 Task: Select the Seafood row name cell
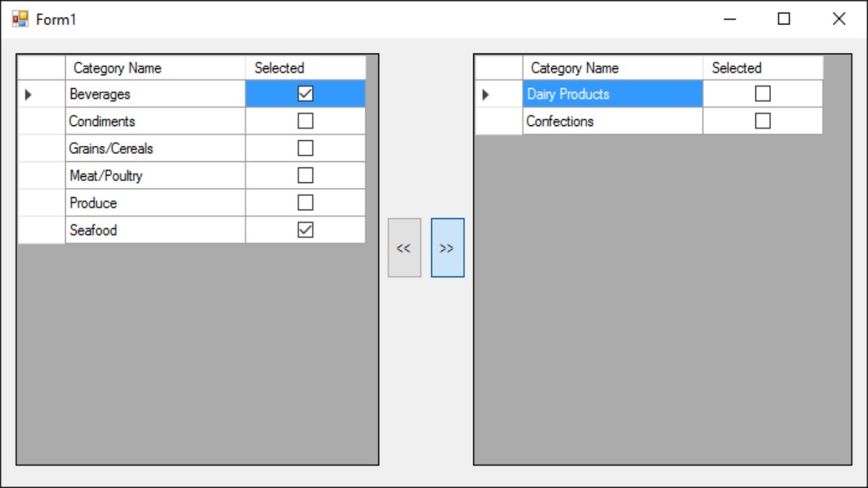(155, 230)
